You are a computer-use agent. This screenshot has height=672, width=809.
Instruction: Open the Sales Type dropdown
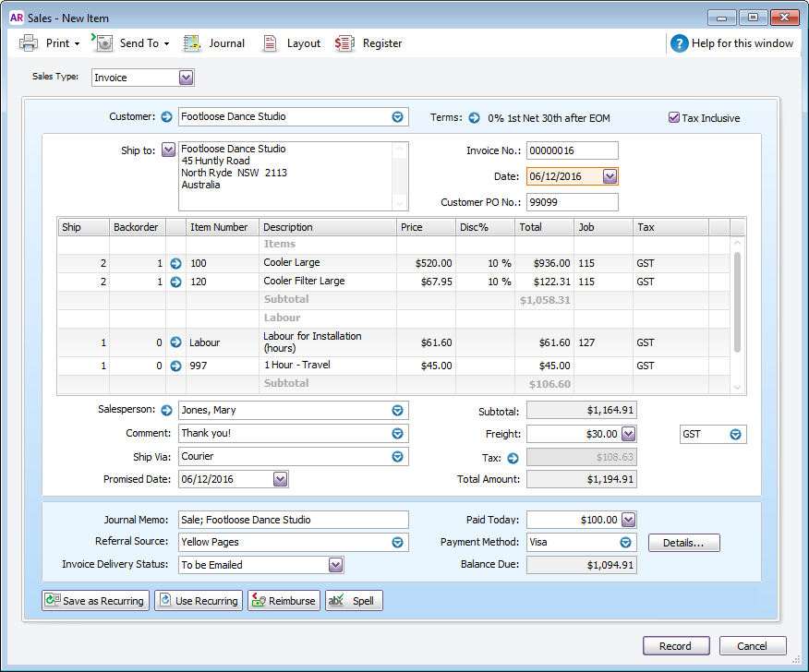point(186,78)
